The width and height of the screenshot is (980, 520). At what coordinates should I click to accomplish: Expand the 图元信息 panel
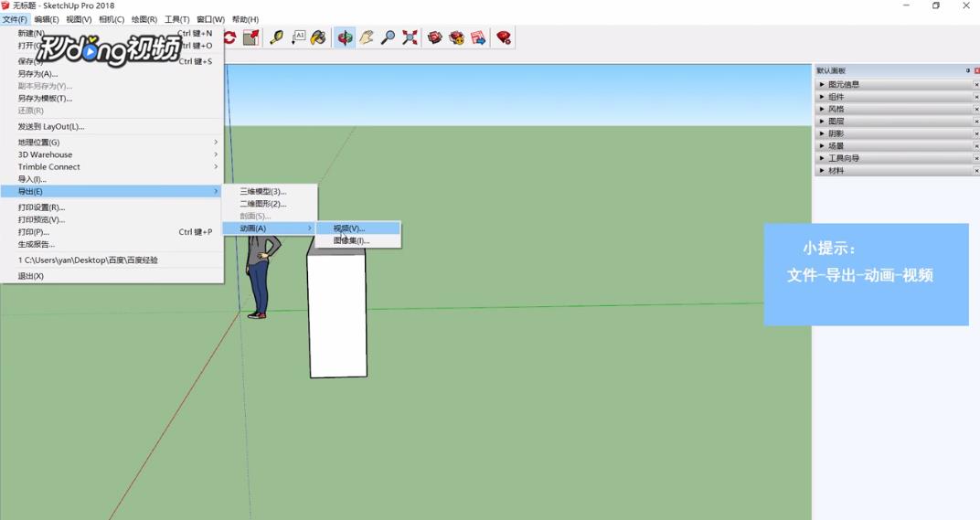822,84
